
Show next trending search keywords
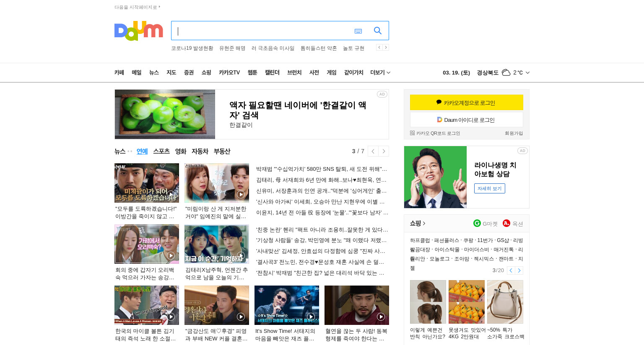pos(386,47)
